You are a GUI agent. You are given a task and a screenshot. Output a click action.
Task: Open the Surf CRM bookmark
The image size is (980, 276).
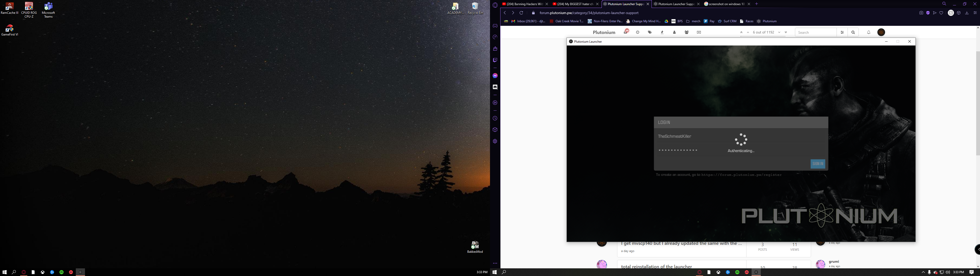click(727, 21)
